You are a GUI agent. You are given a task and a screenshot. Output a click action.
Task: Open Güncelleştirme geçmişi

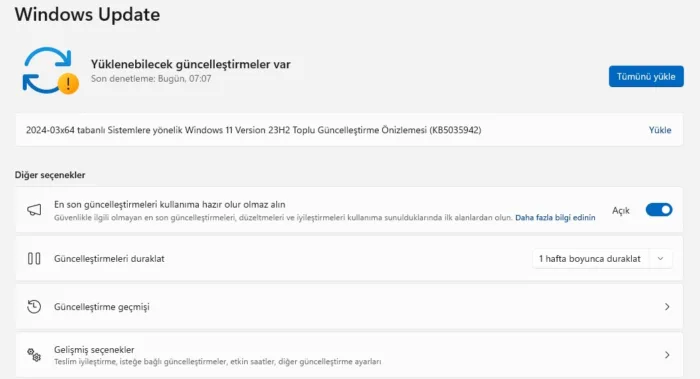[349, 307]
